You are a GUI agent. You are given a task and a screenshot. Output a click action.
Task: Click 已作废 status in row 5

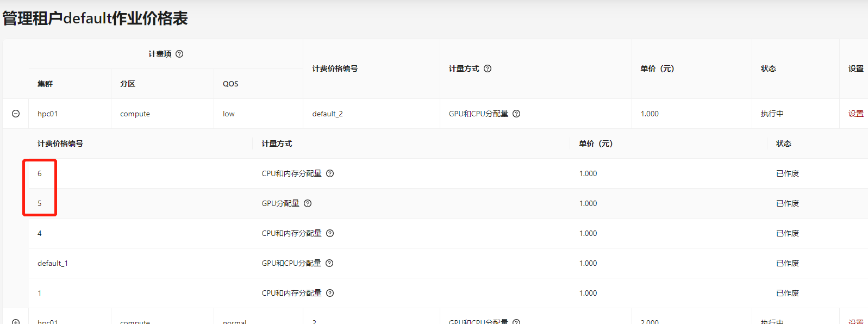tap(788, 203)
